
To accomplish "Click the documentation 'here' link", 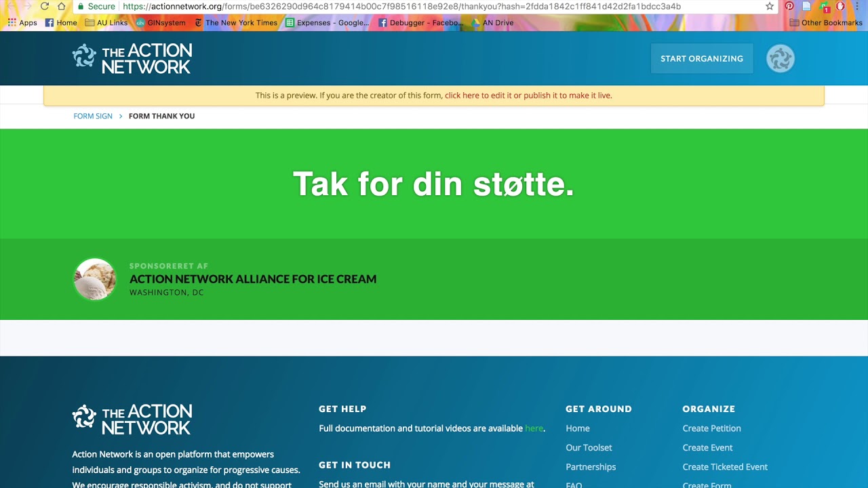I will [534, 428].
